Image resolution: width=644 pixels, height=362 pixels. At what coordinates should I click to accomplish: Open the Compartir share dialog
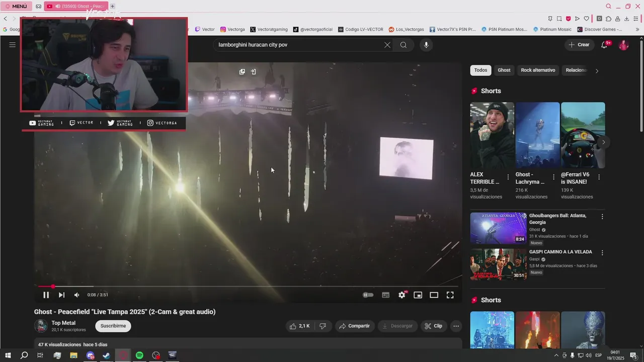(x=355, y=326)
